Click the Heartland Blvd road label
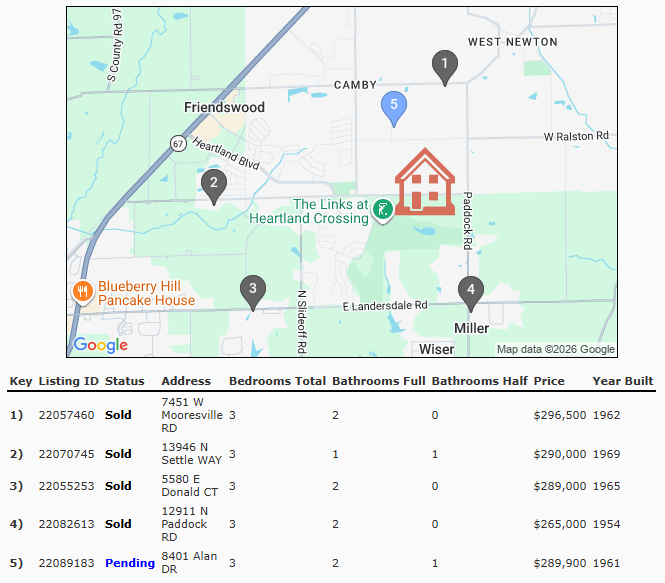Image resolution: width=665 pixels, height=583 pixels. tap(226, 153)
